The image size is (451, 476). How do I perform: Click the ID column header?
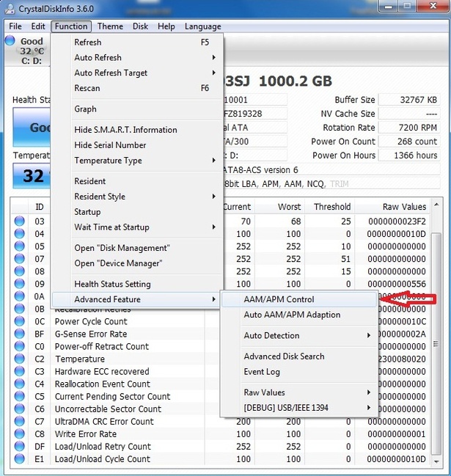pos(40,207)
